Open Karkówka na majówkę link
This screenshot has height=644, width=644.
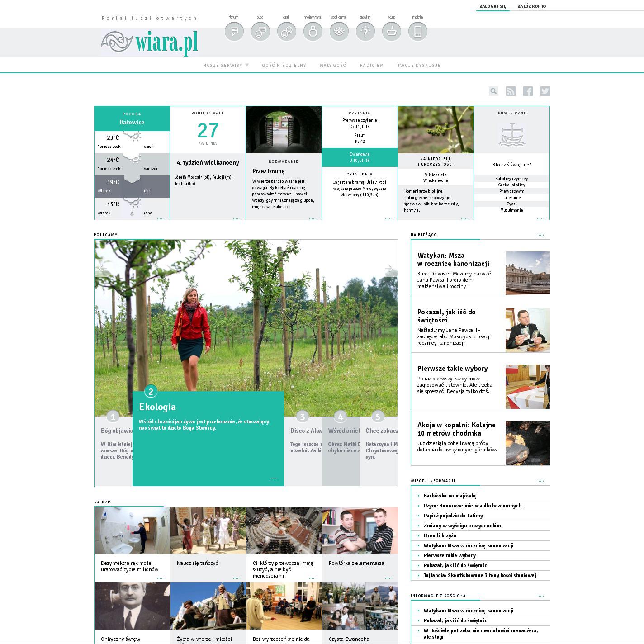450,496
